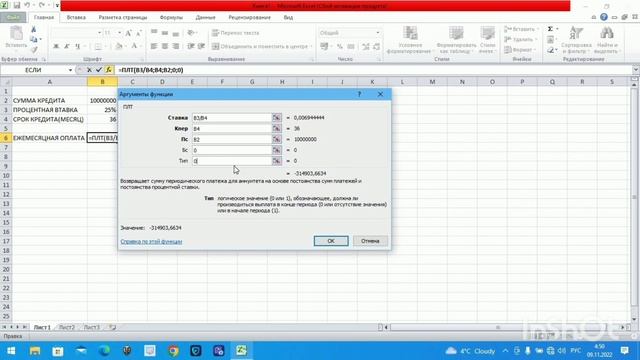Switch to the Данные ribbon tab
Screen dimensions: 640x360
[x=205, y=18]
